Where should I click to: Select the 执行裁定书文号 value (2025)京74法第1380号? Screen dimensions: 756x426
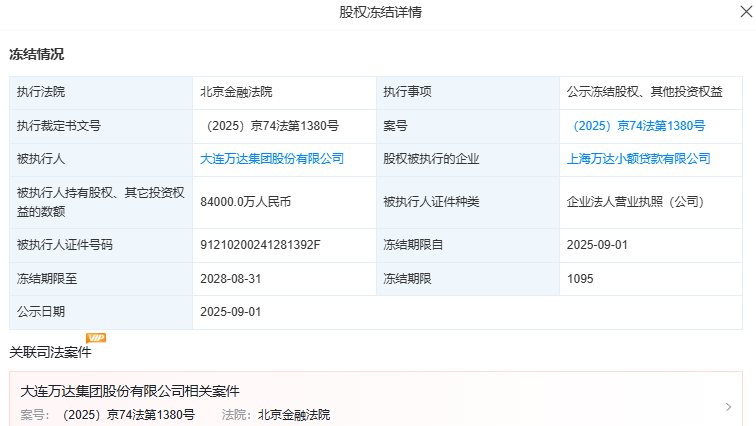click(x=272, y=126)
